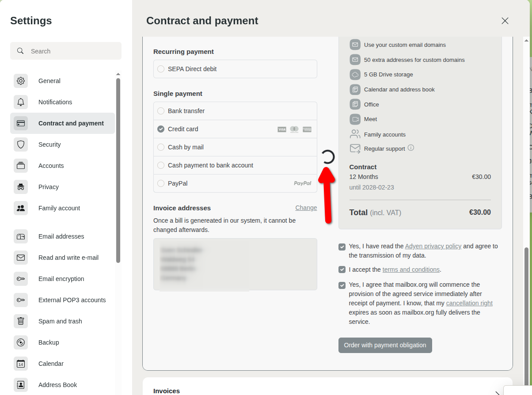Click Order with payment obligation button

385,345
